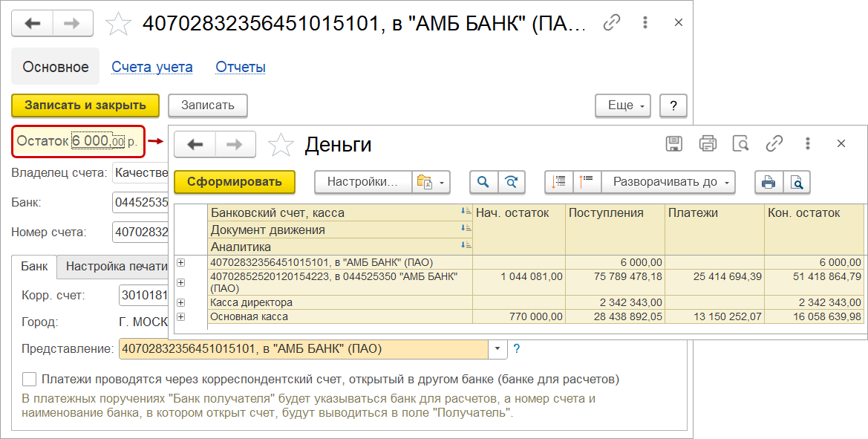
Task: Select the Платежи column header
Action: point(714,230)
